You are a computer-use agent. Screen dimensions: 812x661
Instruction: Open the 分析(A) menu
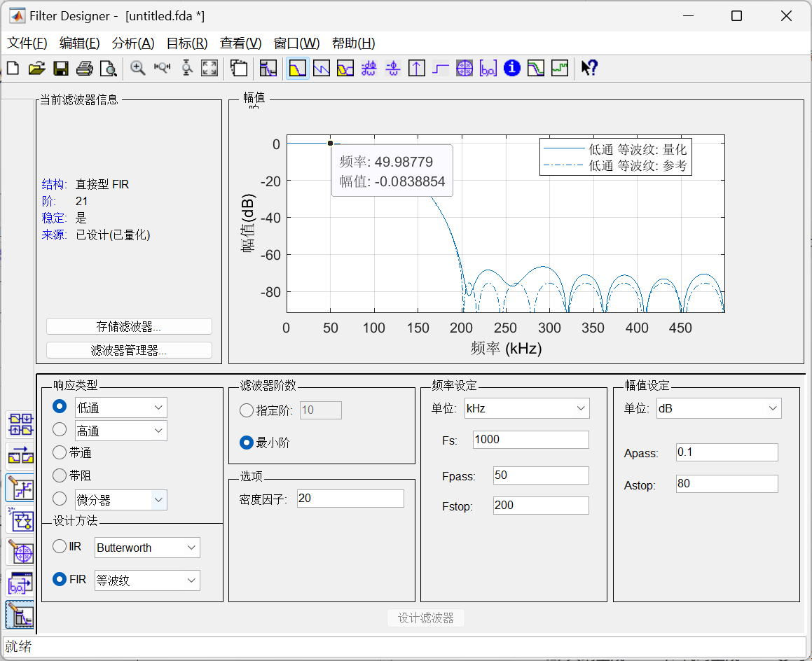point(133,43)
